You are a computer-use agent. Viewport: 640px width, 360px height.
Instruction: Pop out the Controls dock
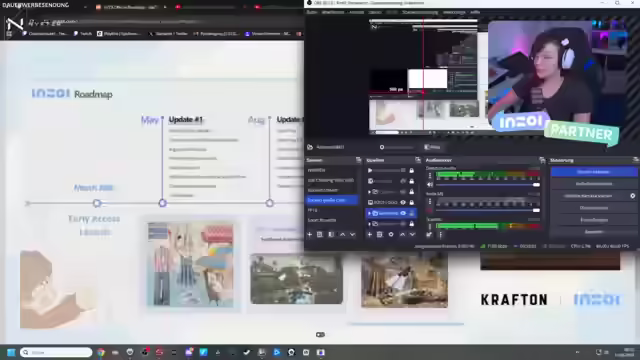[636, 160]
